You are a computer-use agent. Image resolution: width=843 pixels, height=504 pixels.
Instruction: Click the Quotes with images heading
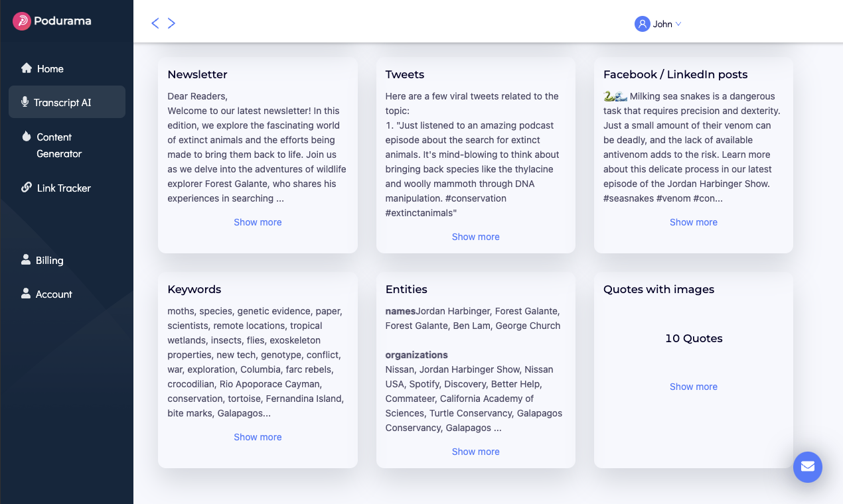coord(659,289)
